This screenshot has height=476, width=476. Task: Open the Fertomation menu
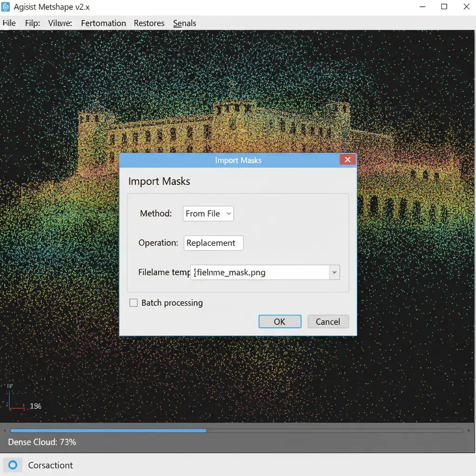(x=103, y=23)
